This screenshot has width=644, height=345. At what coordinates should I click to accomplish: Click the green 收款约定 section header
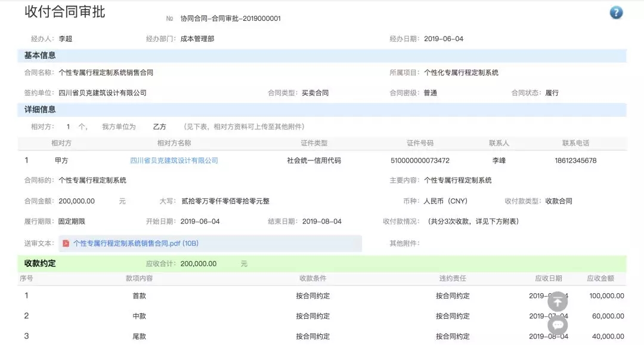click(40, 263)
